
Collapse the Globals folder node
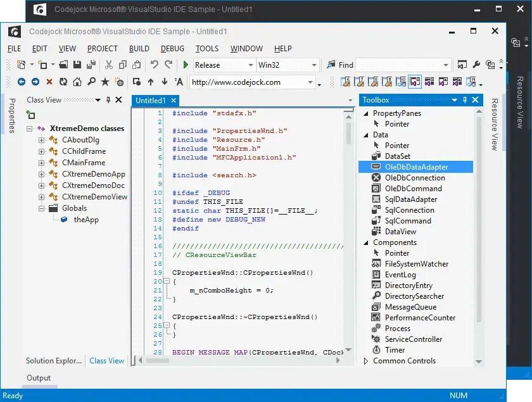41,208
